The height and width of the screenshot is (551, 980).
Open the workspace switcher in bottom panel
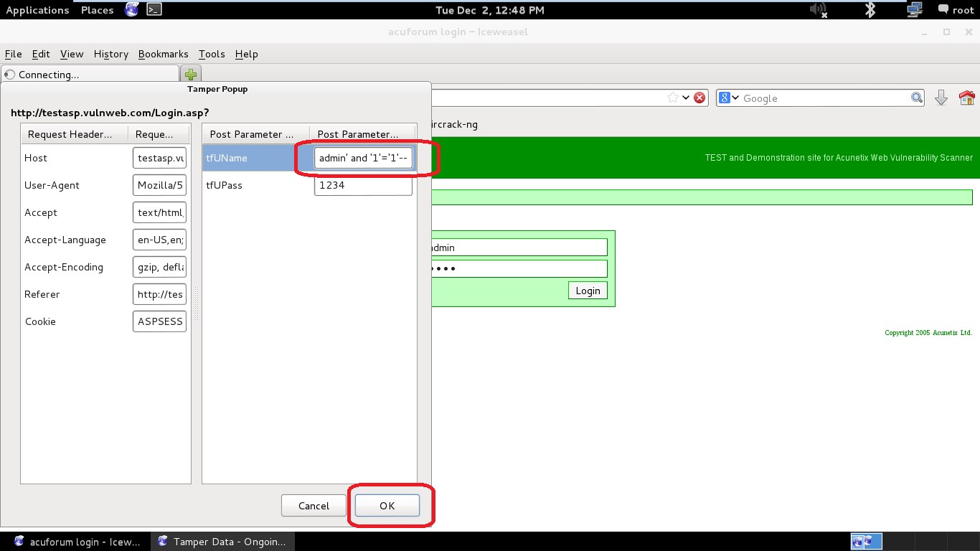click(867, 541)
